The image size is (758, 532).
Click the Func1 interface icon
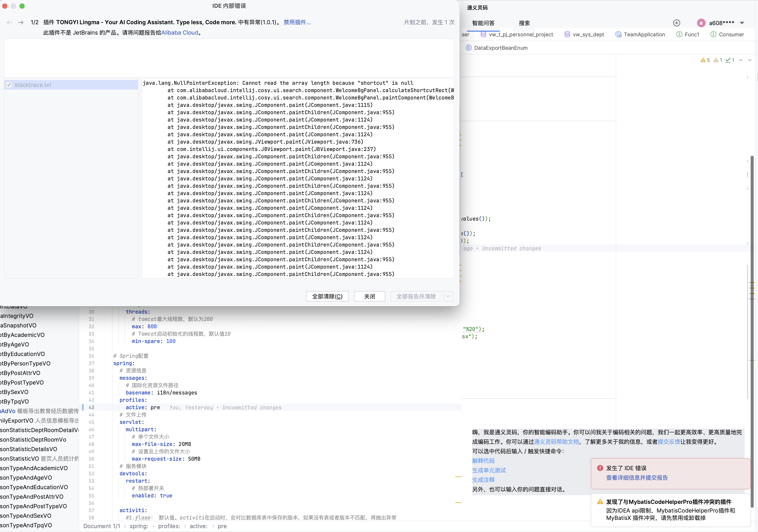tap(679, 34)
